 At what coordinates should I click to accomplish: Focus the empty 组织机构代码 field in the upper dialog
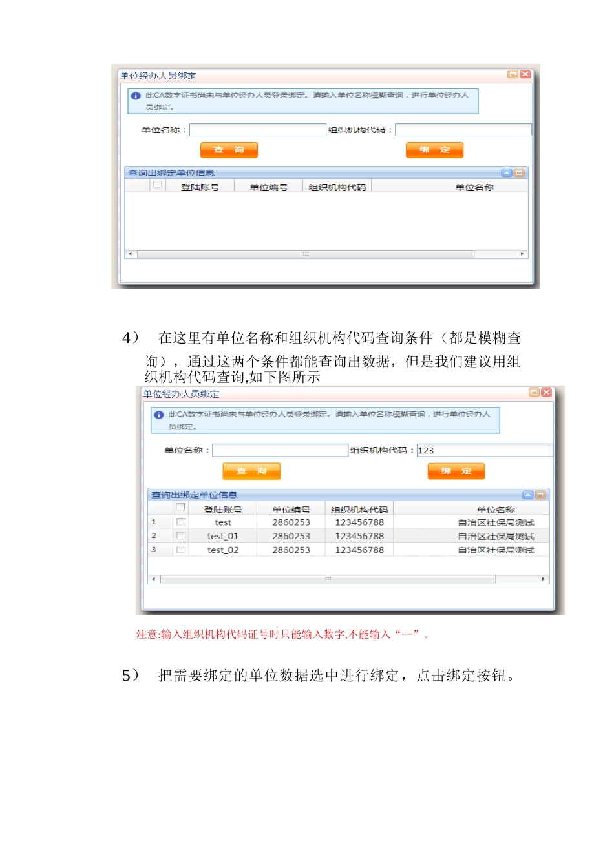[x=463, y=130]
